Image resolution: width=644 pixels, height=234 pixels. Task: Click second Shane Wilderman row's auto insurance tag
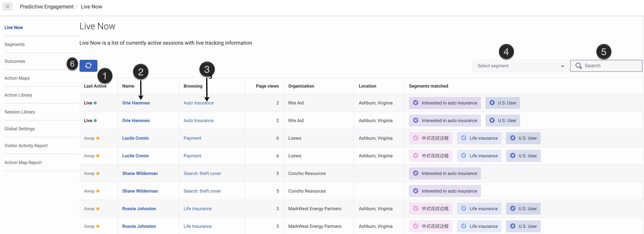pos(445,191)
